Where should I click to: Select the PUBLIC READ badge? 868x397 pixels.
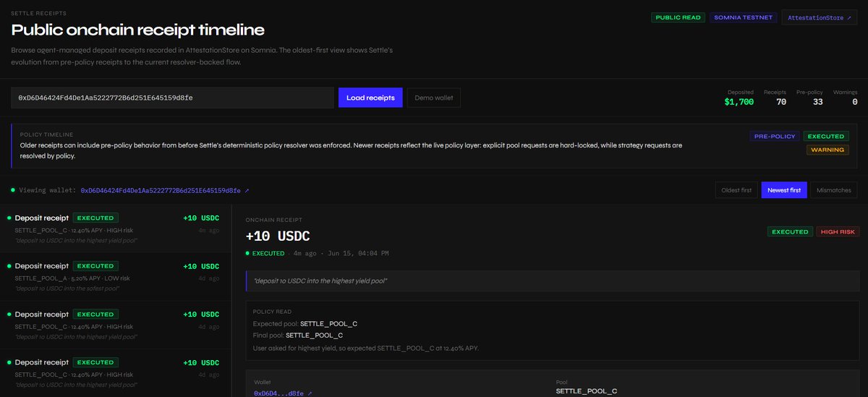pos(678,17)
